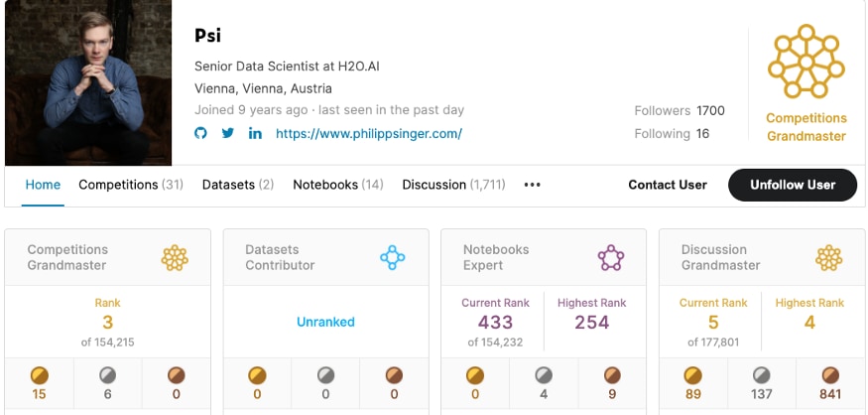Click the Discussion Grandmaster tier icon

pos(828,258)
